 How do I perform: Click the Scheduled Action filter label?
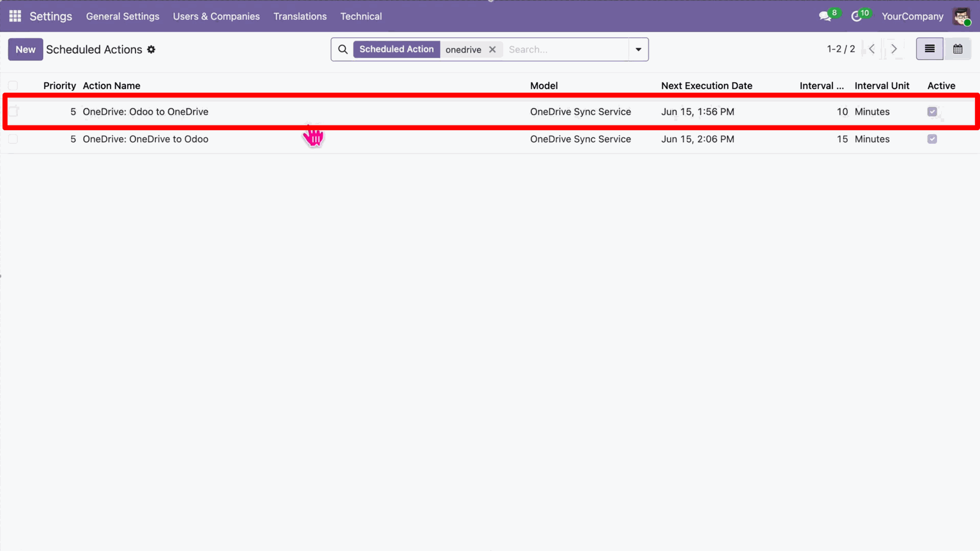tap(397, 49)
